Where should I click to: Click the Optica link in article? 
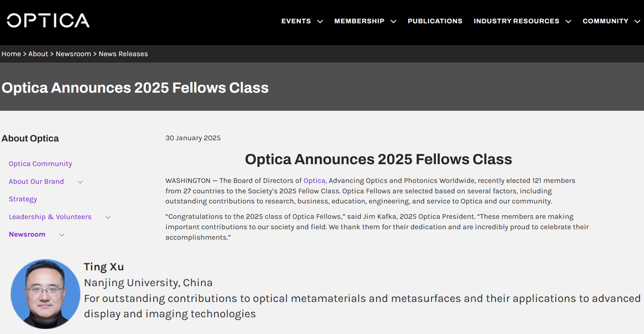[314, 180]
